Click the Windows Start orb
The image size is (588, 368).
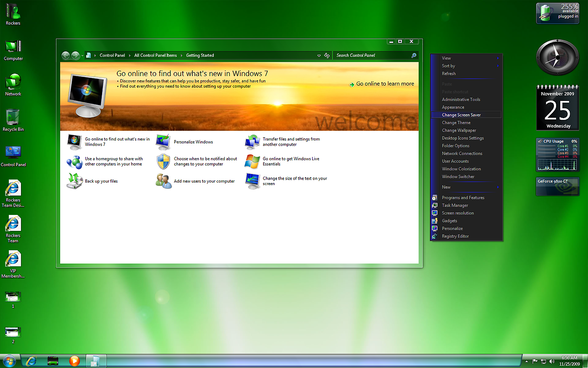[x=9, y=361]
